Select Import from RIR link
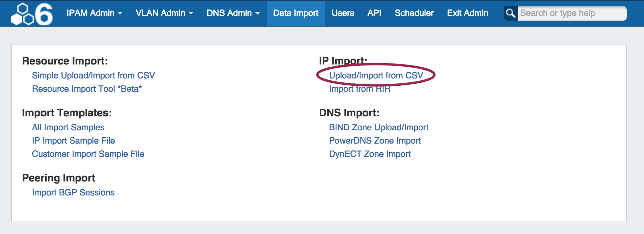Image resolution: width=644 pixels, height=234 pixels. pos(360,89)
